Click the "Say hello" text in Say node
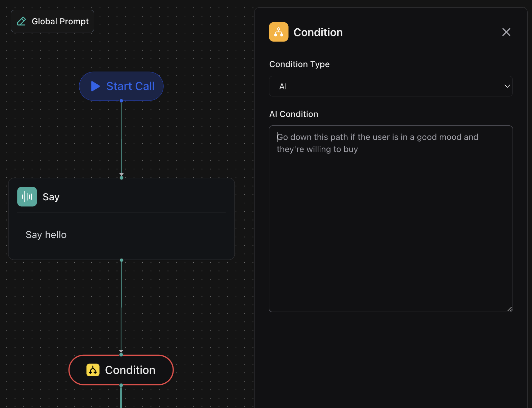 (46, 235)
